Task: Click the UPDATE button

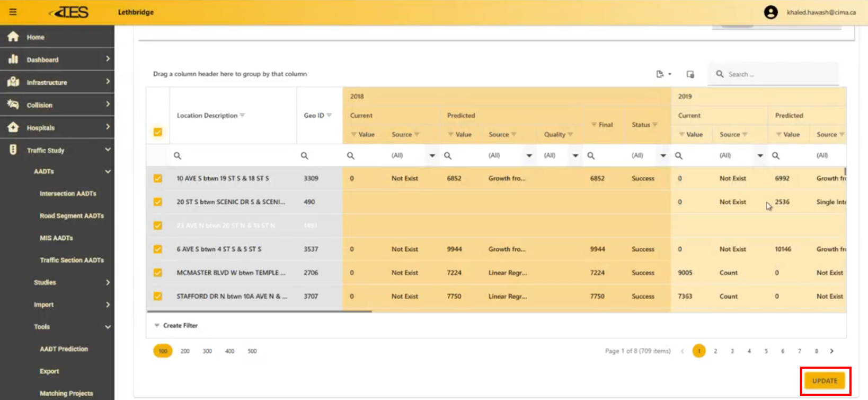Action: click(825, 381)
